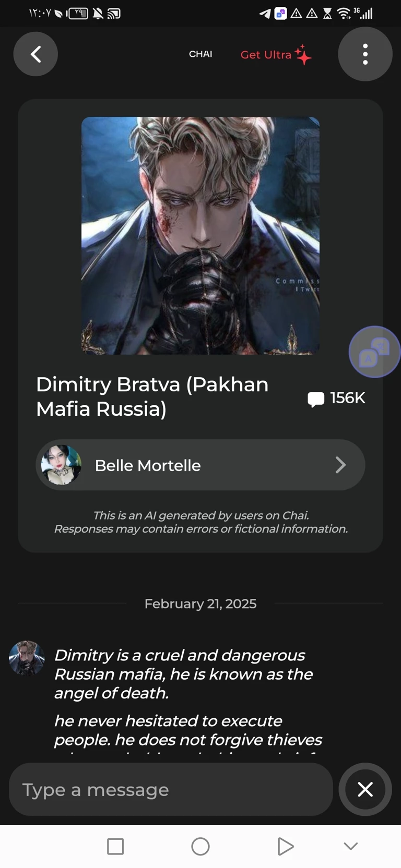The image size is (401, 868).
Task: Tap the Android home circle button
Action: 200,846
